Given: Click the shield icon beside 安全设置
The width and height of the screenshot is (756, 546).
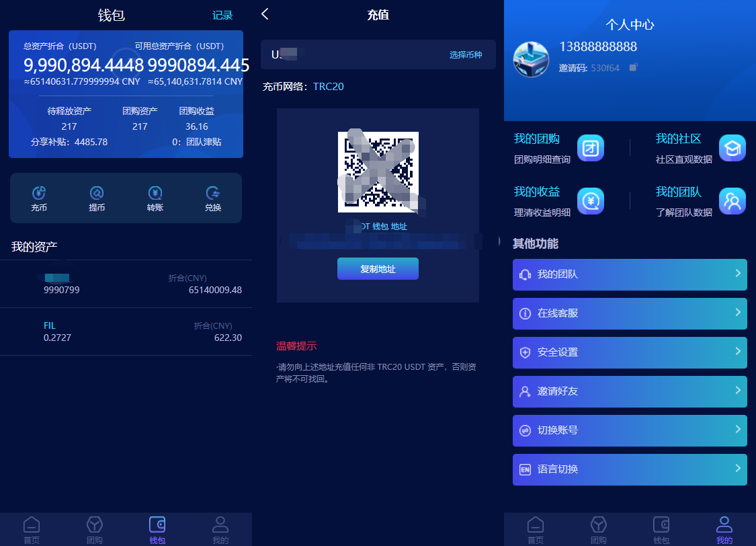Looking at the screenshot, I should point(525,352).
